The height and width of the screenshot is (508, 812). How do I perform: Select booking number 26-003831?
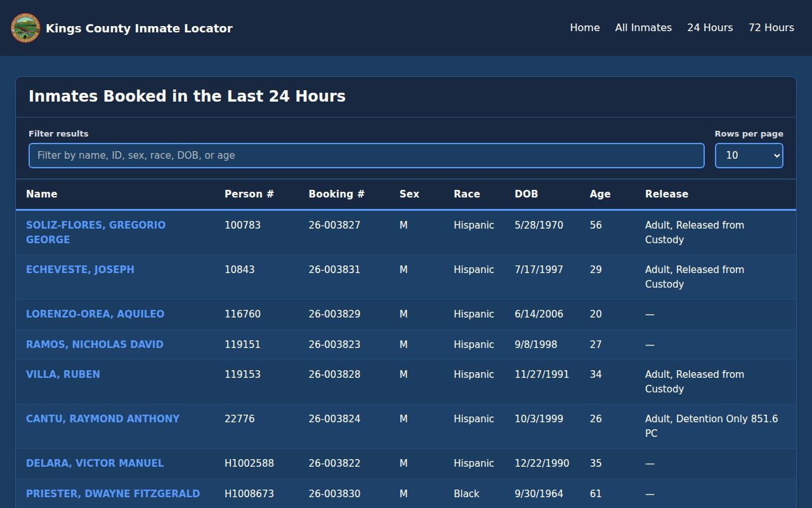pyautogui.click(x=334, y=269)
